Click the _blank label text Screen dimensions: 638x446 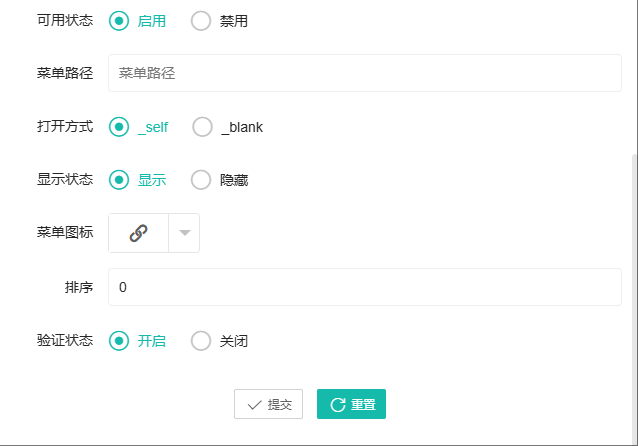pyautogui.click(x=242, y=127)
